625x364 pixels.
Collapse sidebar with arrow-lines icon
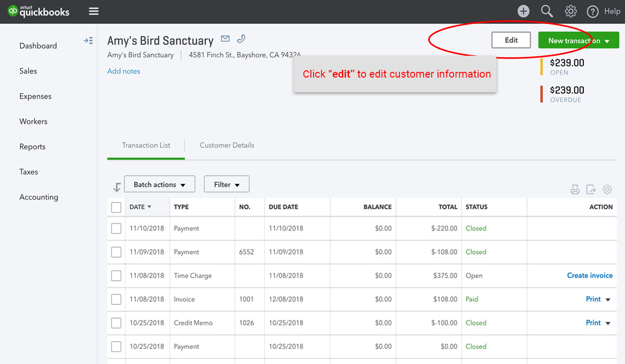(88, 41)
